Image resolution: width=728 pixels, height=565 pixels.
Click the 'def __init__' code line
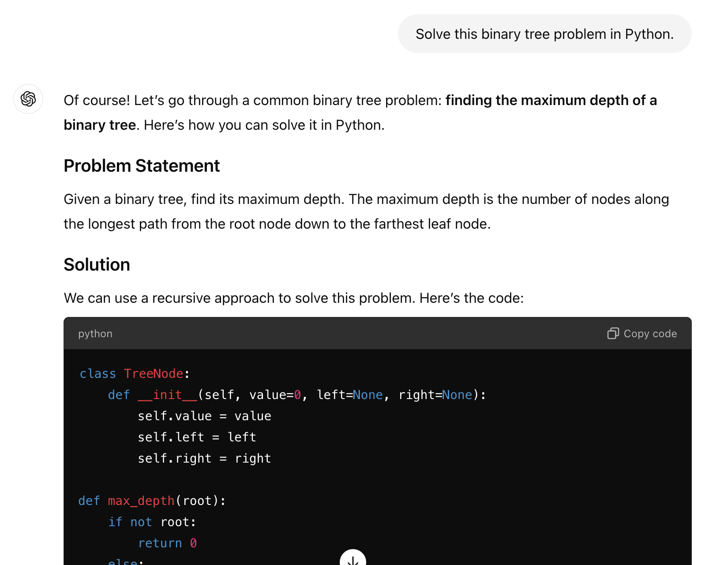(x=297, y=395)
